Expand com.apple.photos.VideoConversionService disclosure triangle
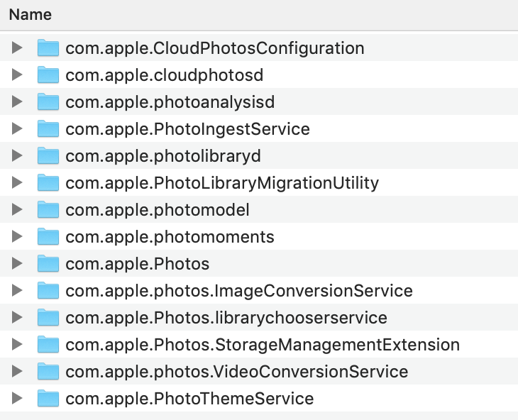 (17, 372)
